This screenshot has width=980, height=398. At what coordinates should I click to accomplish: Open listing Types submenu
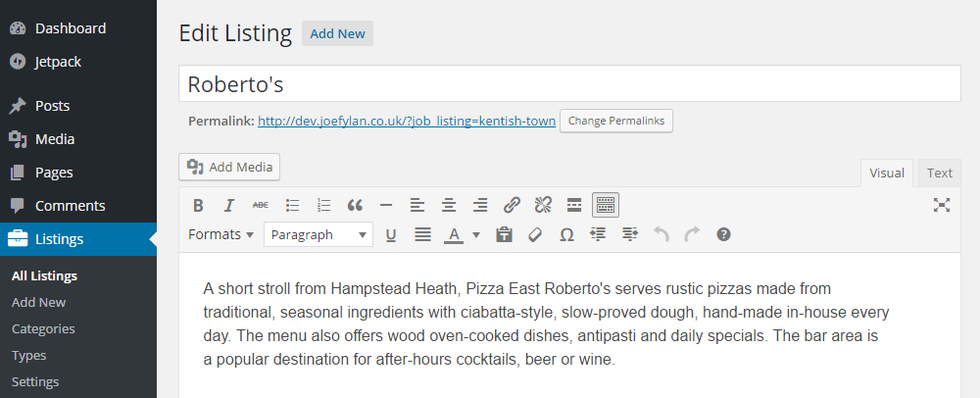click(x=28, y=356)
